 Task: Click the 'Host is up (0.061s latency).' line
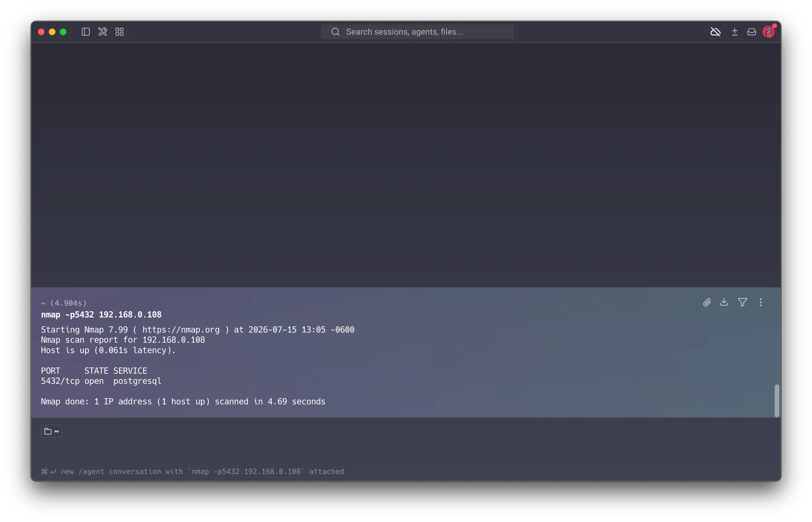(x=108, y=350)
